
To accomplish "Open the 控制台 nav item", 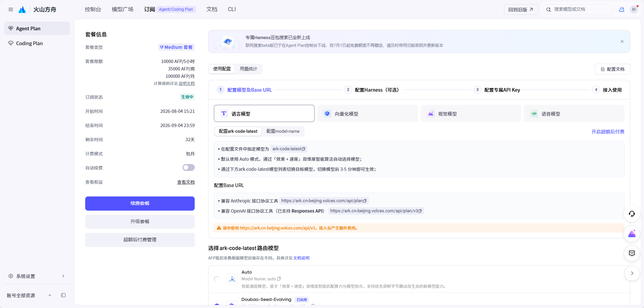I will [93, 9].
